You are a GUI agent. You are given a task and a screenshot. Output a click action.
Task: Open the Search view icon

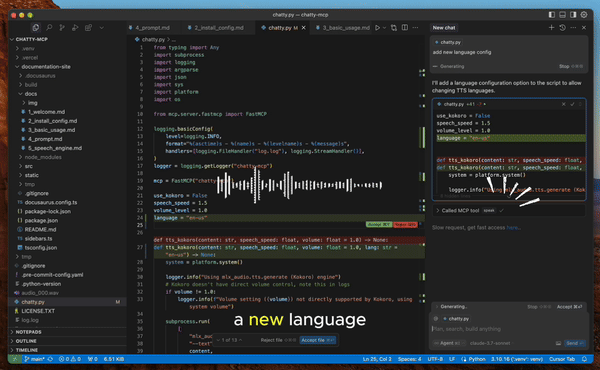point(49,28)
